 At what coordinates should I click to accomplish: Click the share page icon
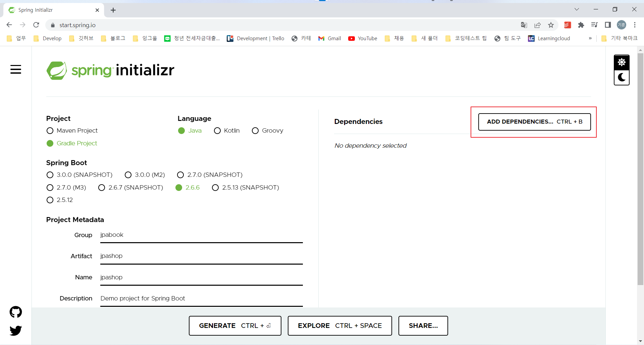(x=538, y=25)
